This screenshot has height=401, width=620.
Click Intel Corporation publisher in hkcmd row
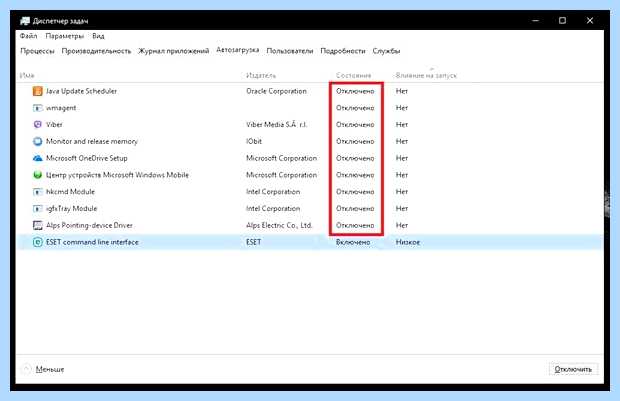tap(273, 192)
